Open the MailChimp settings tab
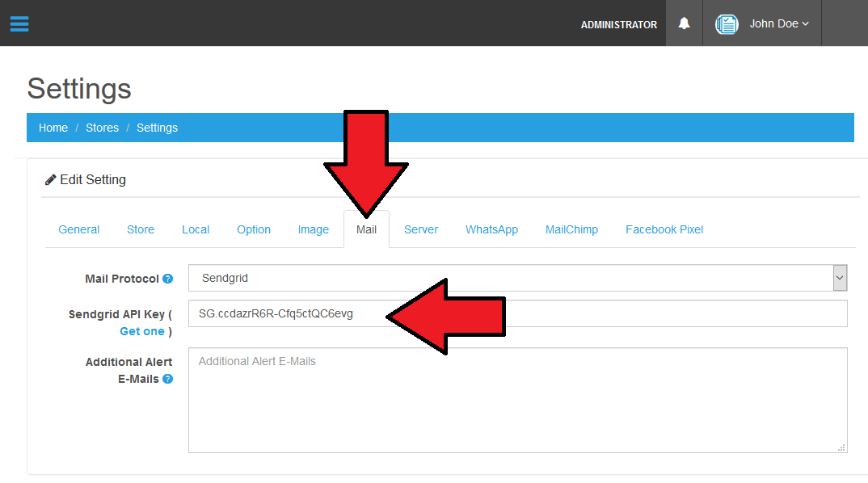The height and width of the screenshot is (483, 868). [x=571, y=229]
